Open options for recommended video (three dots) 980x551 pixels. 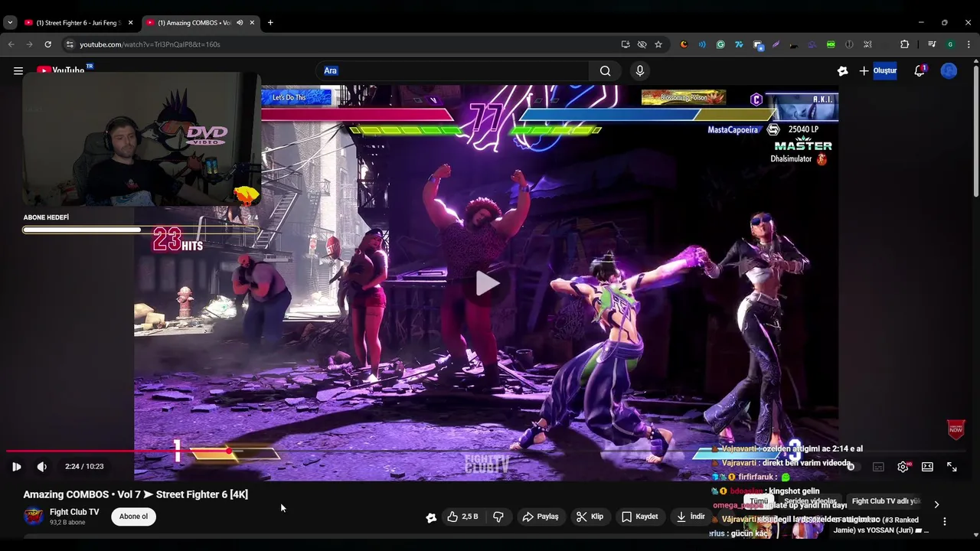pos(945,521)
